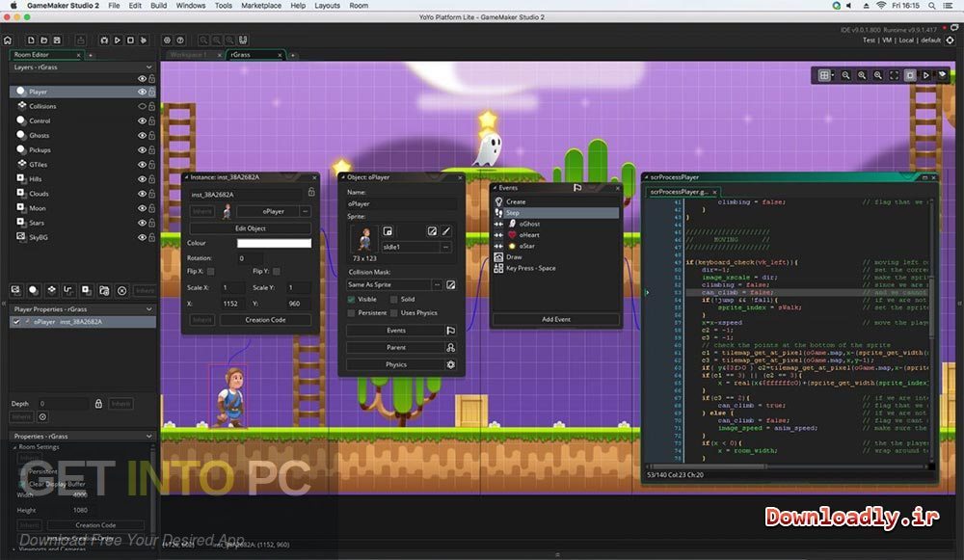
Task: Open a project with the Open icon
Action: pos(44,40)
